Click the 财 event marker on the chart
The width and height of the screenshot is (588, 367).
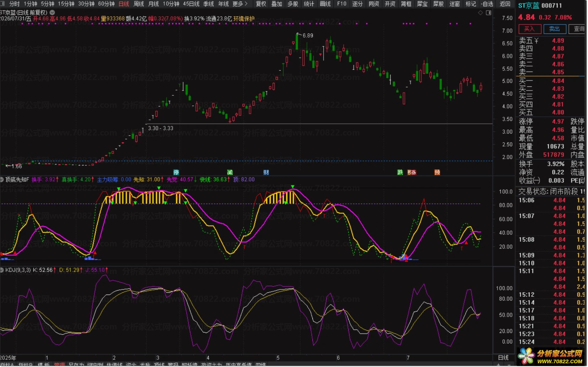[266, 172]
